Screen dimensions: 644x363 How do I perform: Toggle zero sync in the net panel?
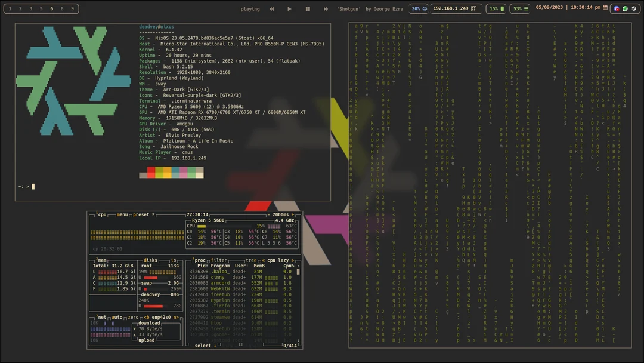133,317
